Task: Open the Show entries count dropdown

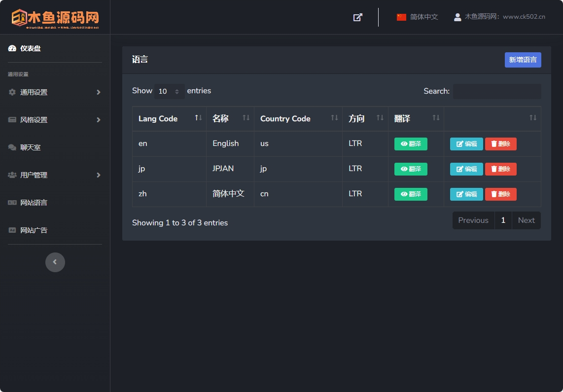Action: click(170, 91)
